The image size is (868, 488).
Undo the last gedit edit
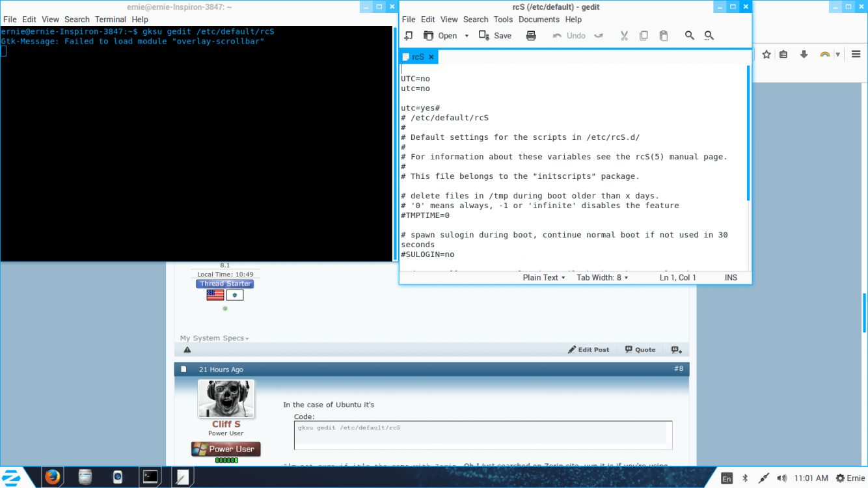point(569,36)
